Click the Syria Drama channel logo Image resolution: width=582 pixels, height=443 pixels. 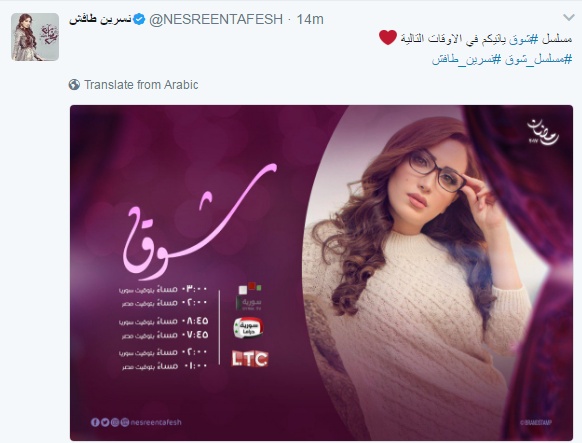[x=248, y=328]
